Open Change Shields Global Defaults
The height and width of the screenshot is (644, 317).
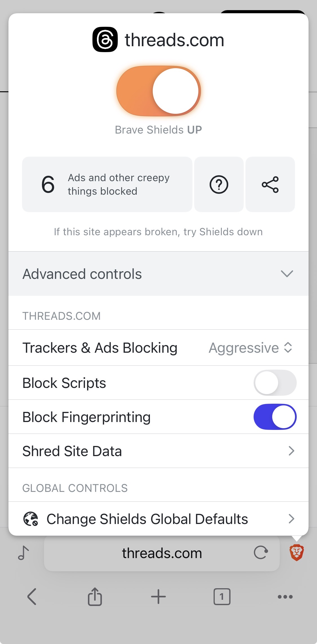point(158,519)
